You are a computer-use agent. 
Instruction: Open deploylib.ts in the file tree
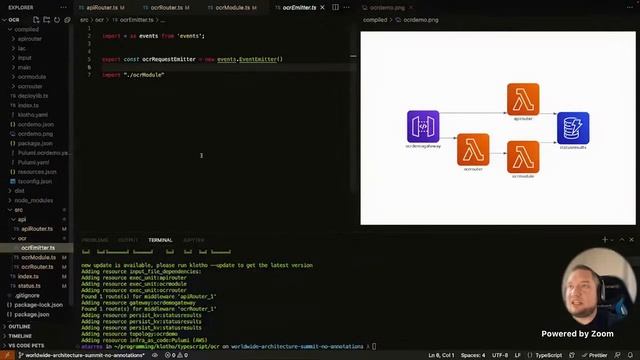pos(33,96)
